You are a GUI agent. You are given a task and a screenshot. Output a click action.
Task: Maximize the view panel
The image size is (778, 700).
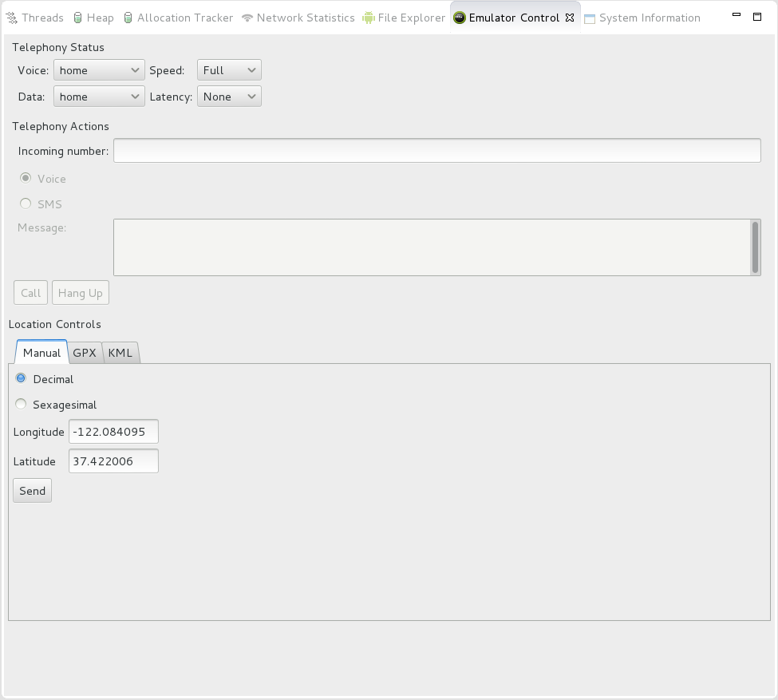[x=757, y=17]
